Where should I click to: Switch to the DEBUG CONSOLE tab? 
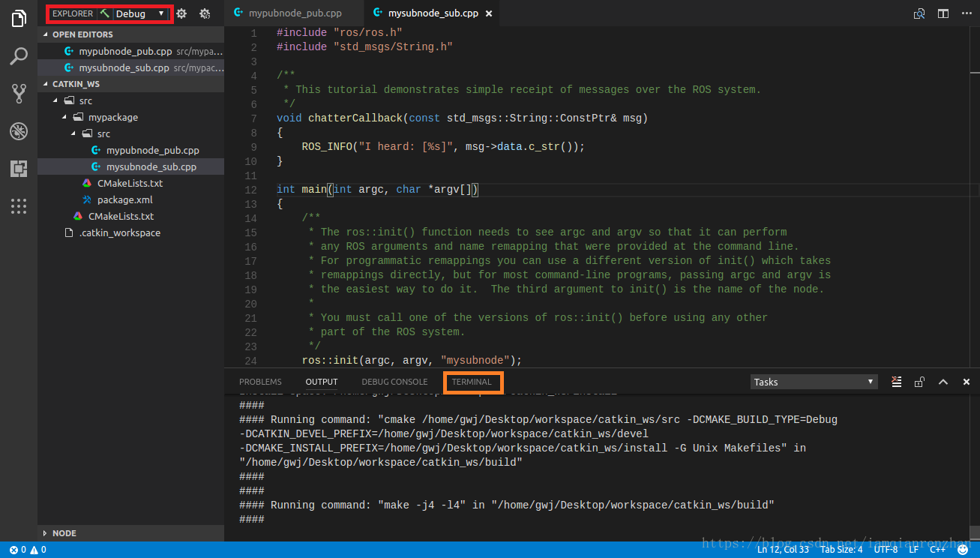tap(394, 382)
